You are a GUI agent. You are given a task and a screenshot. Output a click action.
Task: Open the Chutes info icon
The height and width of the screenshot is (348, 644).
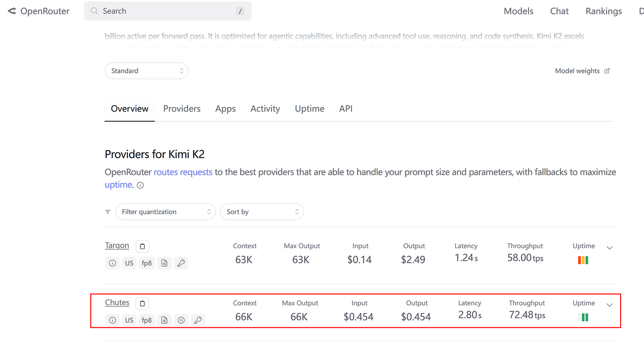(112, 320)
